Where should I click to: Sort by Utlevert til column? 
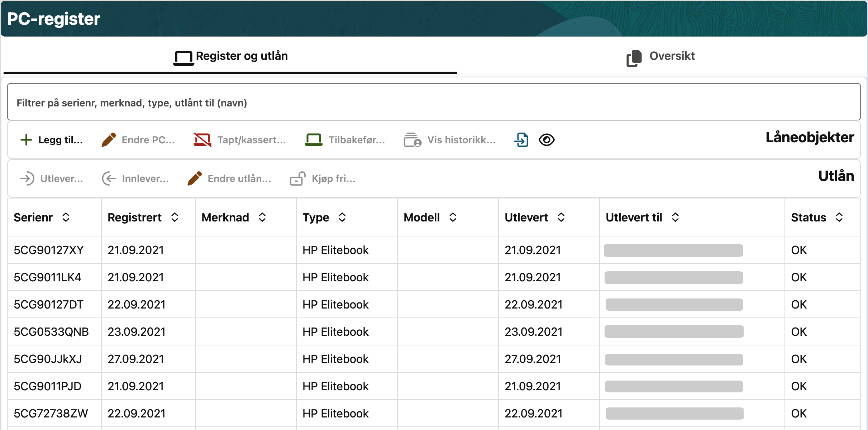click(x=675, y=217)
